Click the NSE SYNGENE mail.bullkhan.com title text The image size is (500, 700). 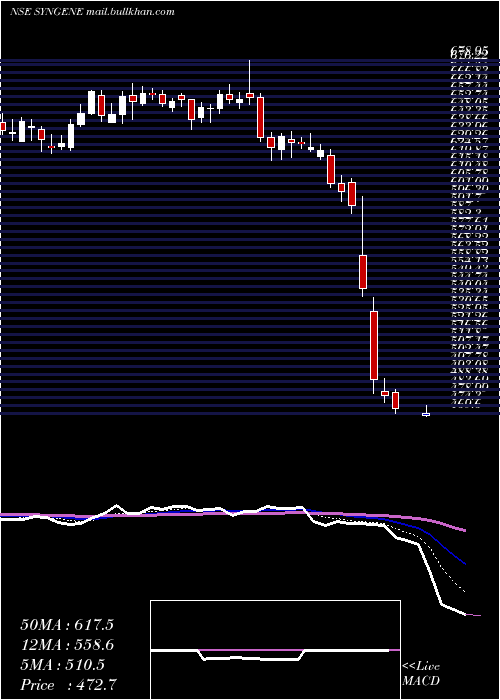[92, 12]
